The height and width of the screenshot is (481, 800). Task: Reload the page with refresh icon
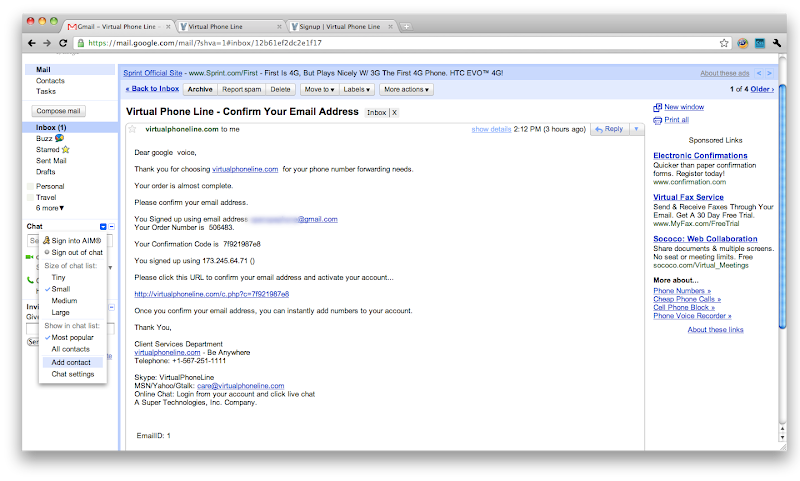pyautogui.click(x=63, y=43)
